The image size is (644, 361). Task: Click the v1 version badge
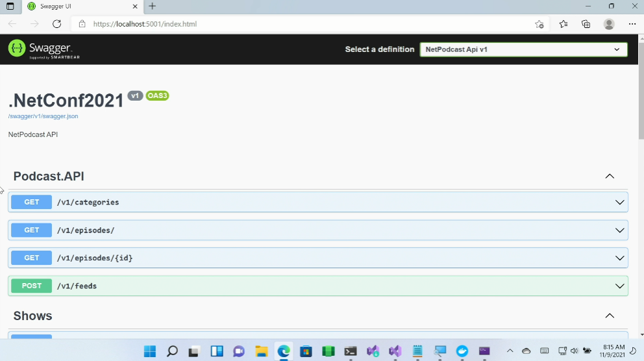click(135, 95)
